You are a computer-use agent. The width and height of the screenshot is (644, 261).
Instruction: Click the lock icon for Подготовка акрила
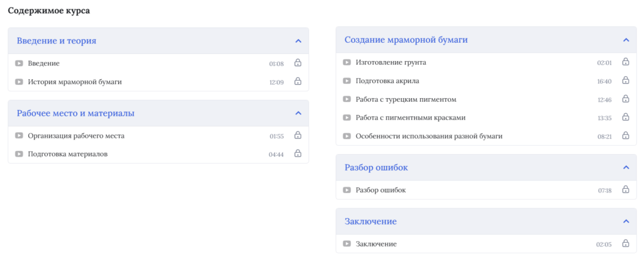pyautogui.click(x=626, y=81)
